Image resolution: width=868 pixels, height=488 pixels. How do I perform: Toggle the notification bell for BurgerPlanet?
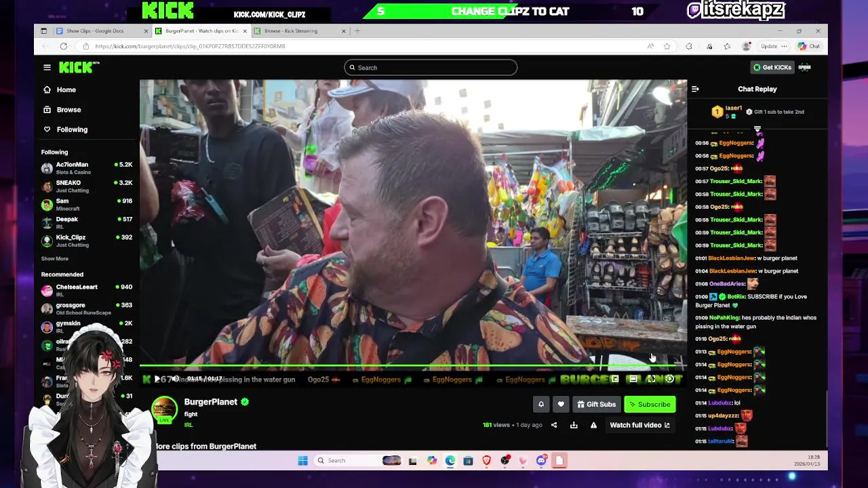(x=541, y=405)
